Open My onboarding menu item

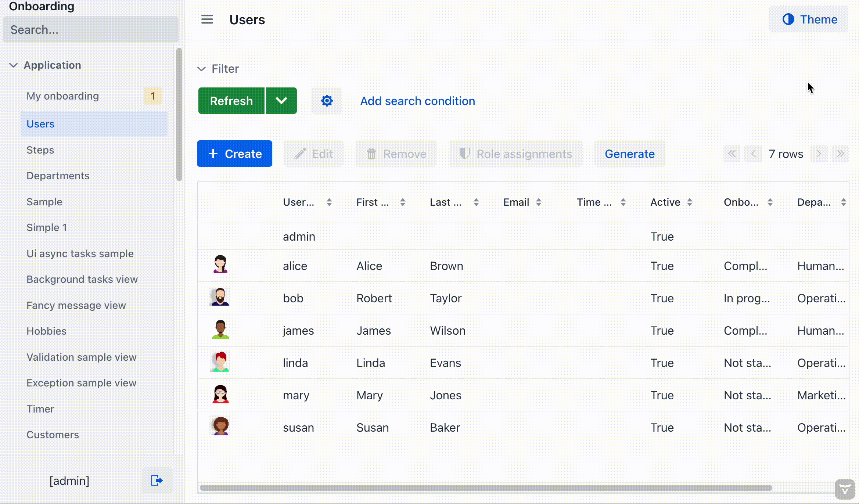coord(63,96)
